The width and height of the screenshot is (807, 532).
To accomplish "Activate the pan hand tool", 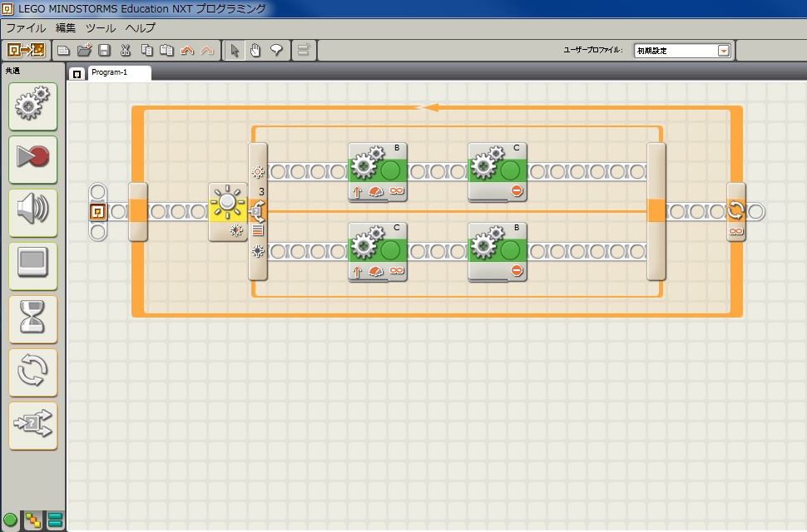I will coord(255,51).
